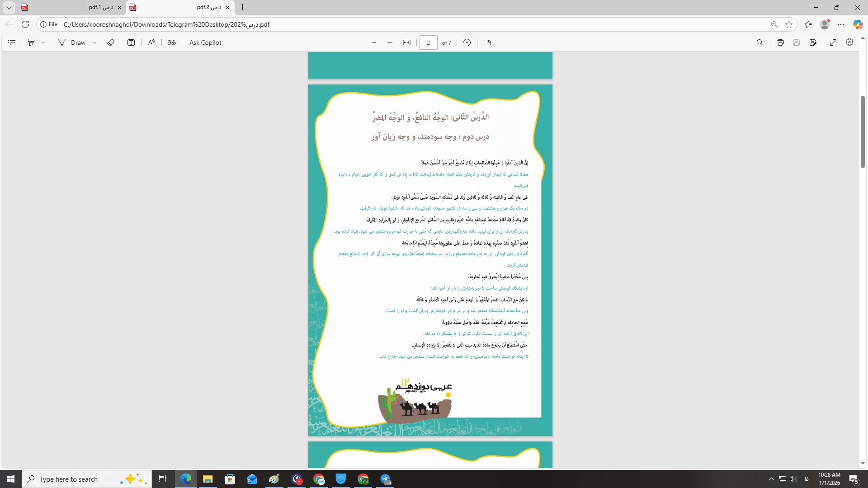Image resolution: width=868 pixels, height=488 pixels.
Task: Activate the Read aloud tool
Action: (151, 42)
